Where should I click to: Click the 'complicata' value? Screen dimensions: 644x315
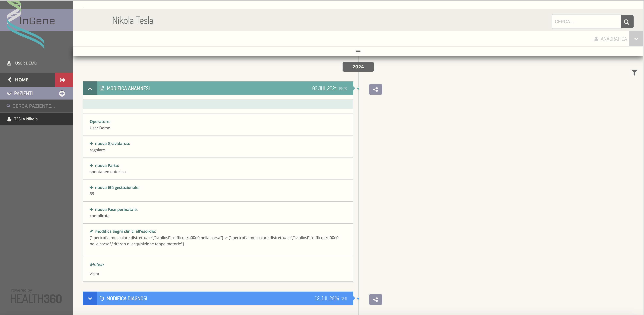pos(100,216)
